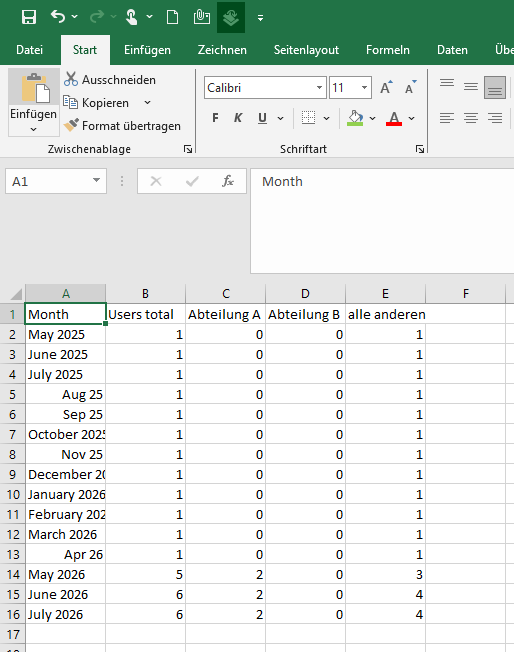Click the icon right of the New document icon

[x=202, y=17]
